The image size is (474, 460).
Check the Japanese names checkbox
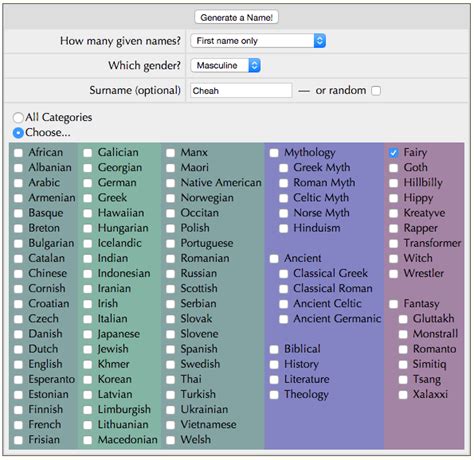88,334
